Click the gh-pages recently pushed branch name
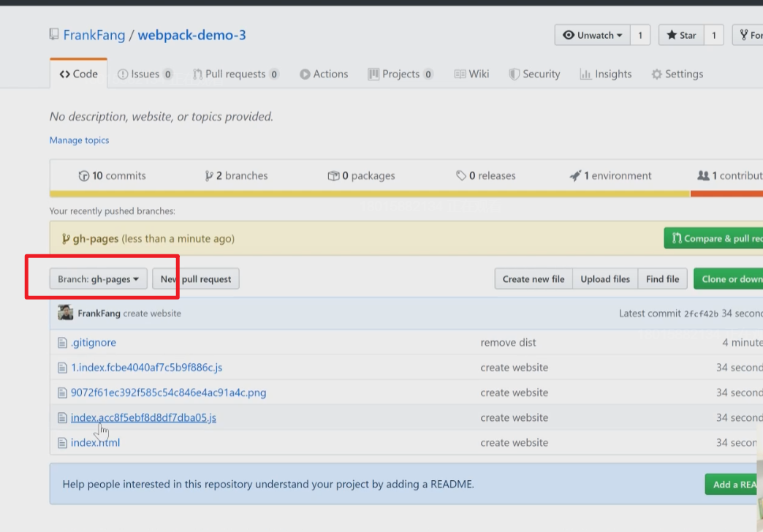Image resolution: width=763 pixels, height=532 pixels. [x=95, y=238]
